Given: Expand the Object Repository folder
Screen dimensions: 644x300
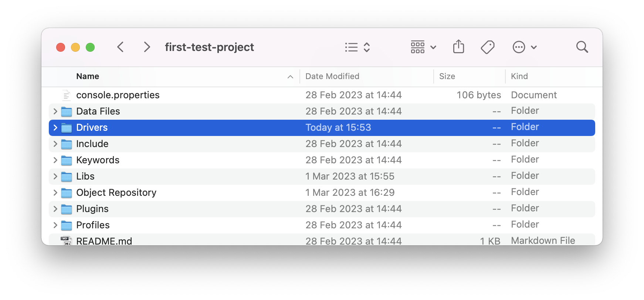Looking at the screenshot, I should (55, 192).
